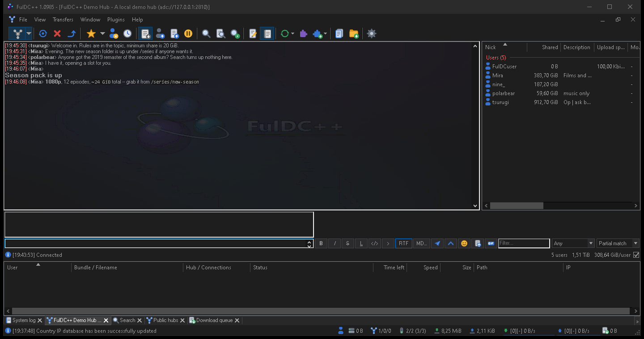Click the upload queue user icon

[x=160, y=33]
